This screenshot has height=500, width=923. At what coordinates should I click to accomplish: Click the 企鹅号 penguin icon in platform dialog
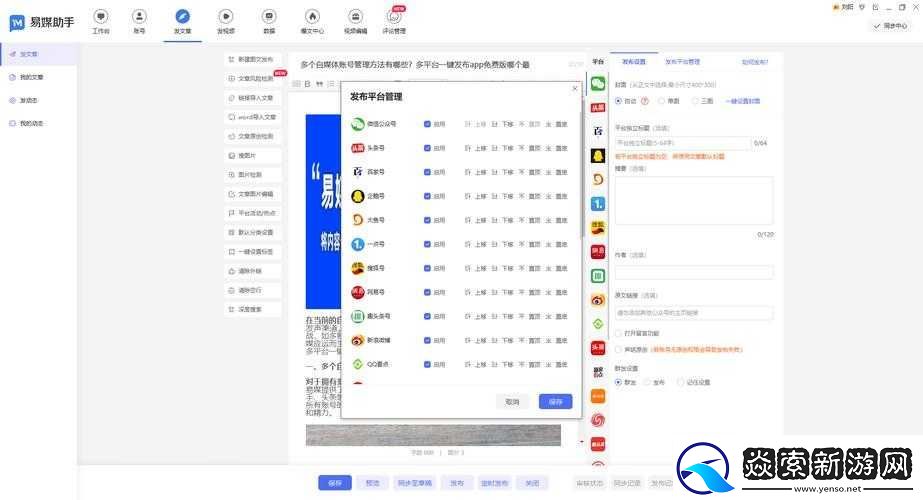coord(358,196)
